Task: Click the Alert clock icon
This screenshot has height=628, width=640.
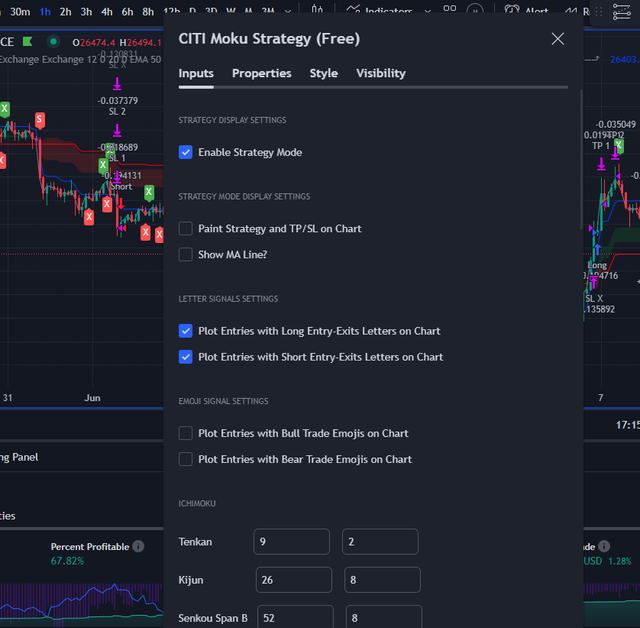Action: tap(512, 10)
